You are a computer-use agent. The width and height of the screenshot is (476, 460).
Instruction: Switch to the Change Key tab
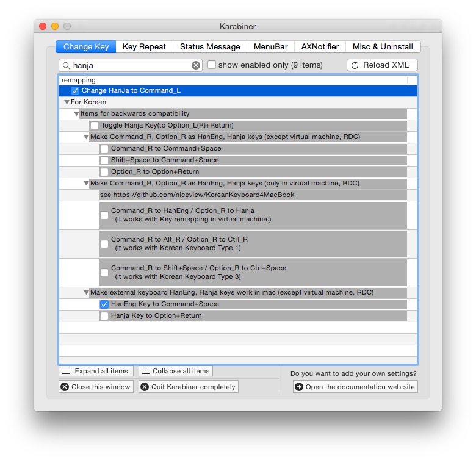tap(86, 47)
